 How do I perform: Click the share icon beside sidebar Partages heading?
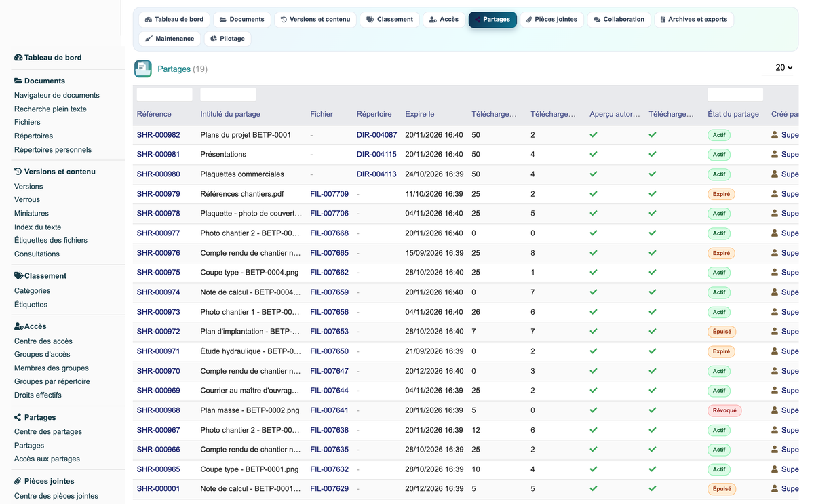tap(18, 417)
